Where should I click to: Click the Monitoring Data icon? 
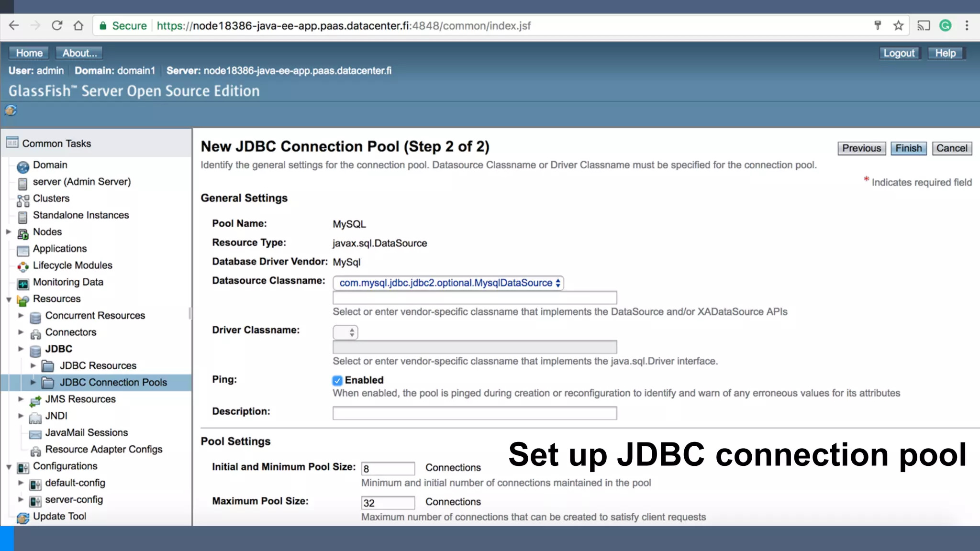pos(23,284)
